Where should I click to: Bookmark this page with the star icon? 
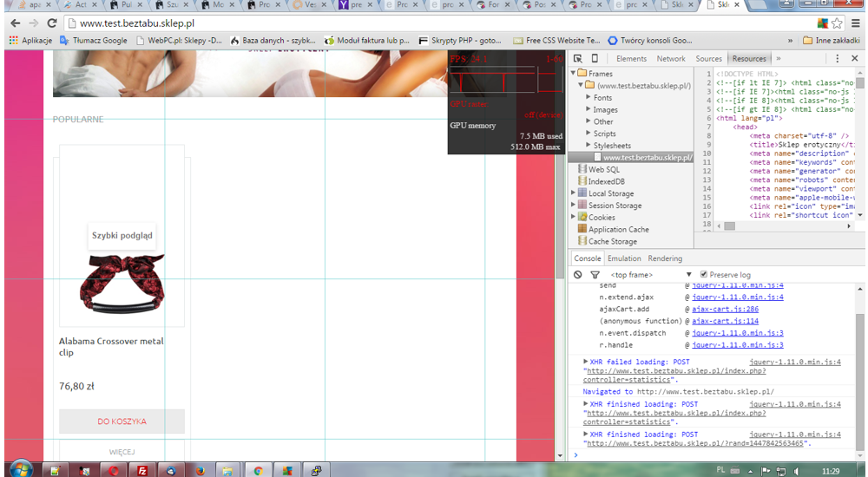pyautogui.click(x=837, y=23)
